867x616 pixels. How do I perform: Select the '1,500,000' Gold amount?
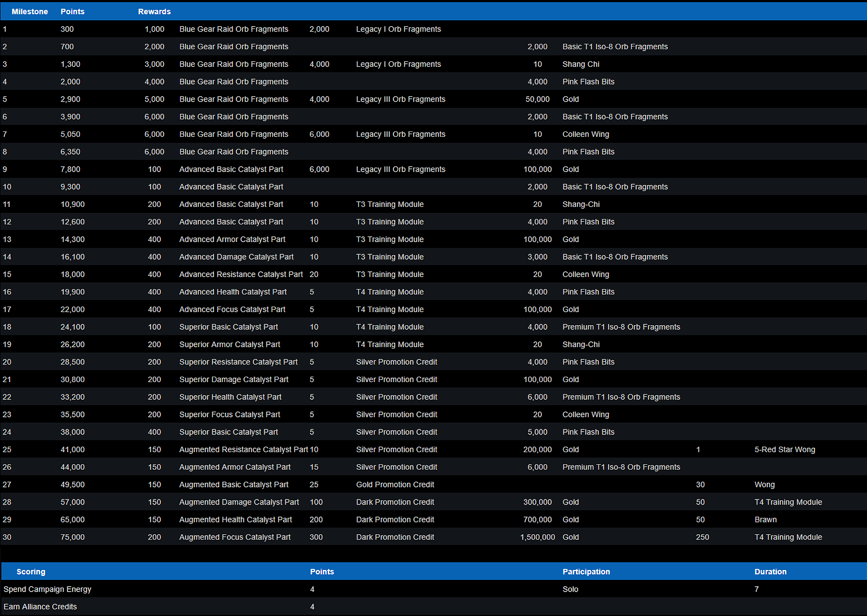pos(537,537)
